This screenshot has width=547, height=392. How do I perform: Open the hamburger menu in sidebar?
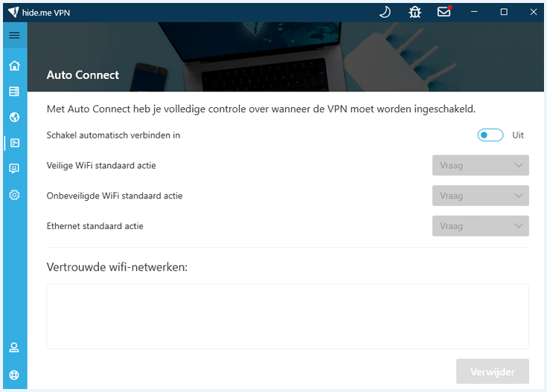[x=14, y=35]
